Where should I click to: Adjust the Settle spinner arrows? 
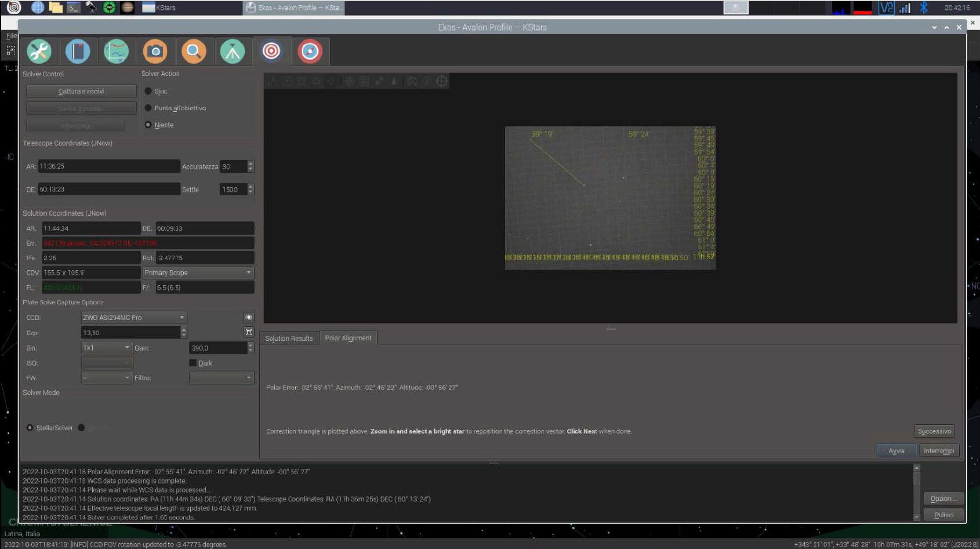coord(251,190)
